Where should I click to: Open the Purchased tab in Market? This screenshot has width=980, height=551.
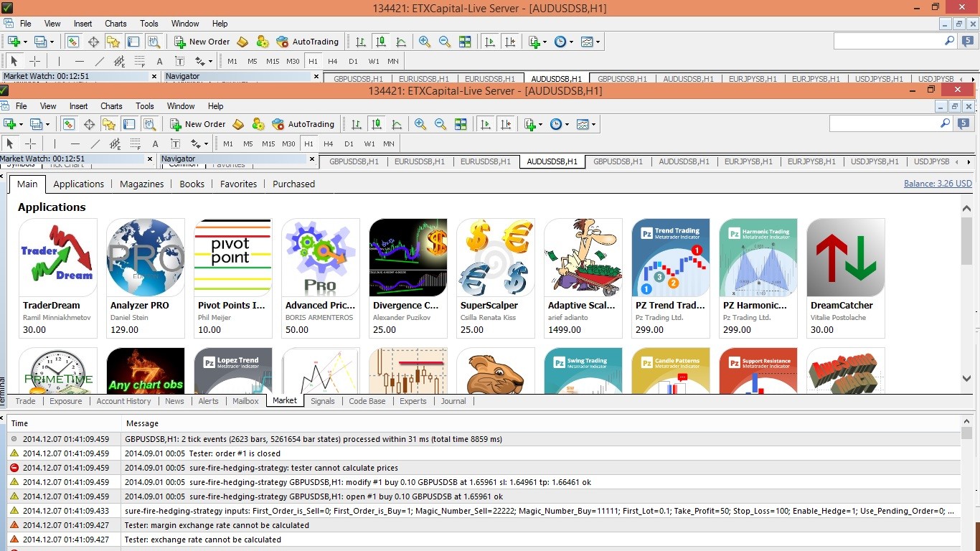coord(293,184)
